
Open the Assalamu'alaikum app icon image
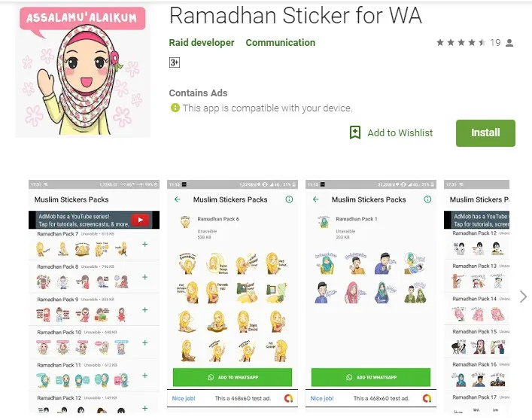tap(83, 72)
